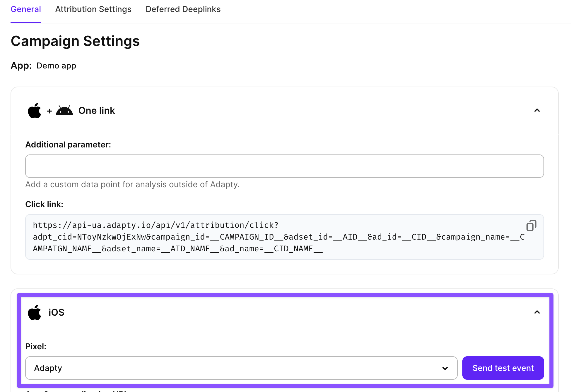Click the One link section title

pos(97,111)
